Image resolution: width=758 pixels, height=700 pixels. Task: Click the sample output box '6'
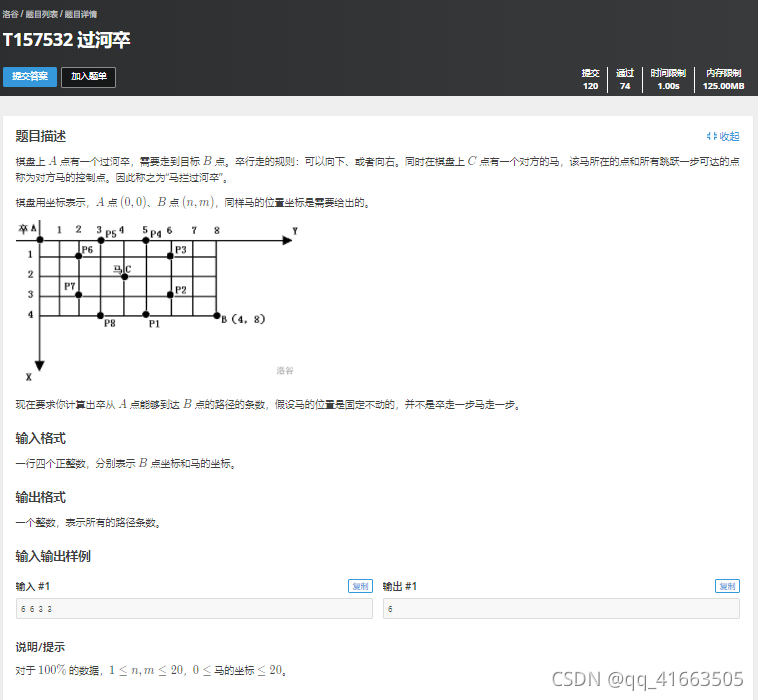coord(561,609)
